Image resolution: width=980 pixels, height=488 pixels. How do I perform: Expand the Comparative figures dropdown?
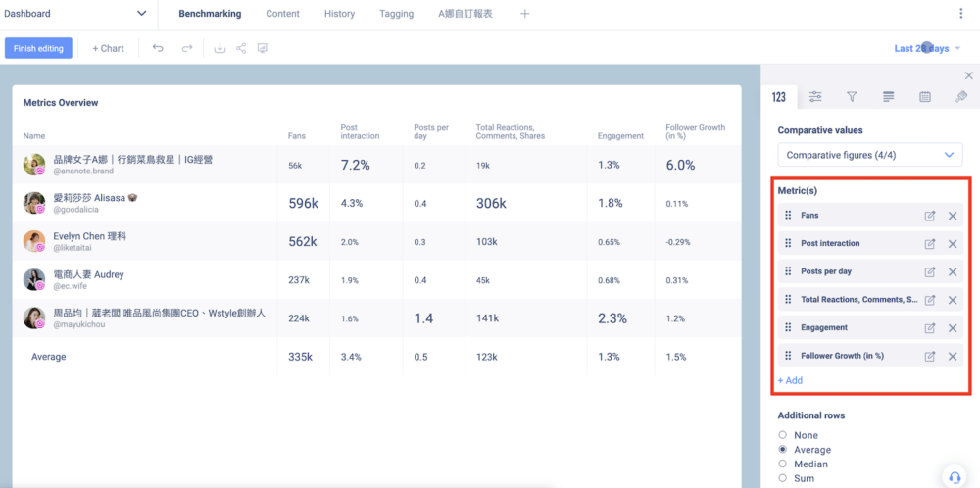pos(869,155)
